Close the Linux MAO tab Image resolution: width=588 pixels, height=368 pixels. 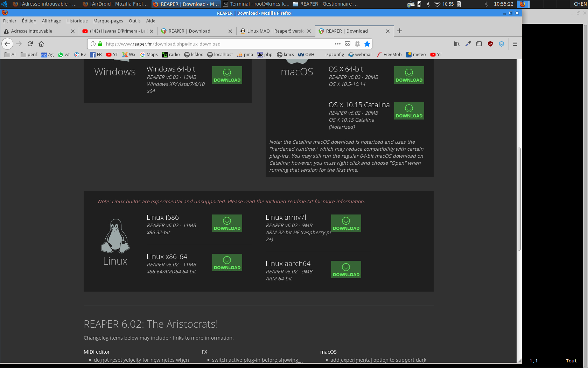309,31
